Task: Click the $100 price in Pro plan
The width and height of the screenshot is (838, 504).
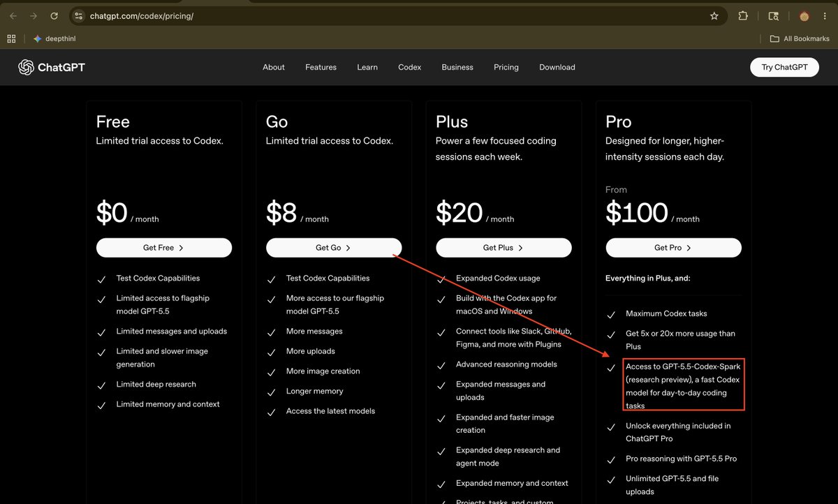Action: tap(637, 213)
